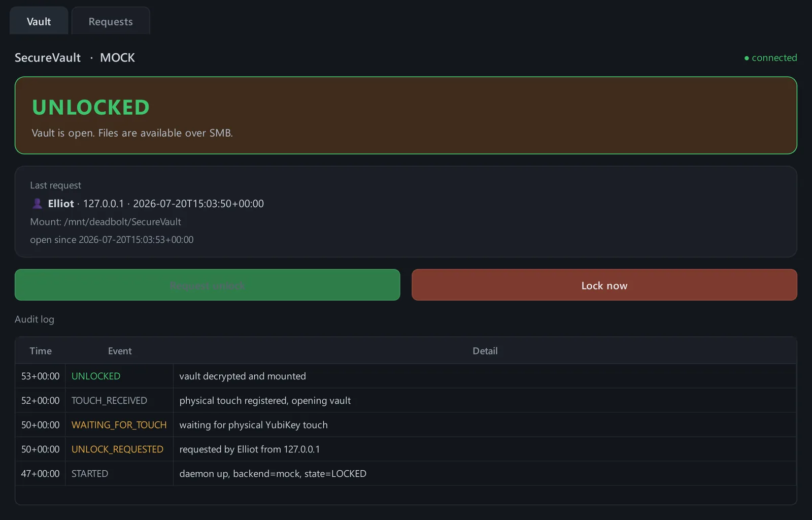Click the UNLOCKED status heading
The width and height of the screenshot is (812, 520).
[x=91, y=107]
